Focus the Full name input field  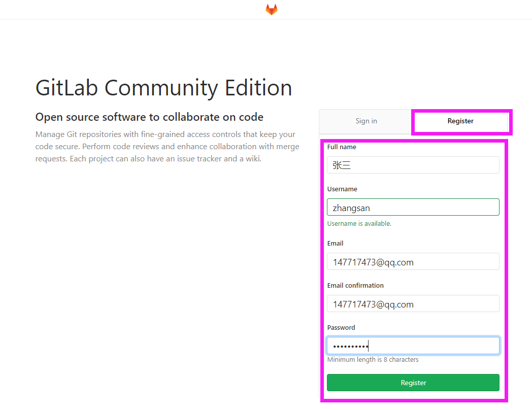pos(413,165)
